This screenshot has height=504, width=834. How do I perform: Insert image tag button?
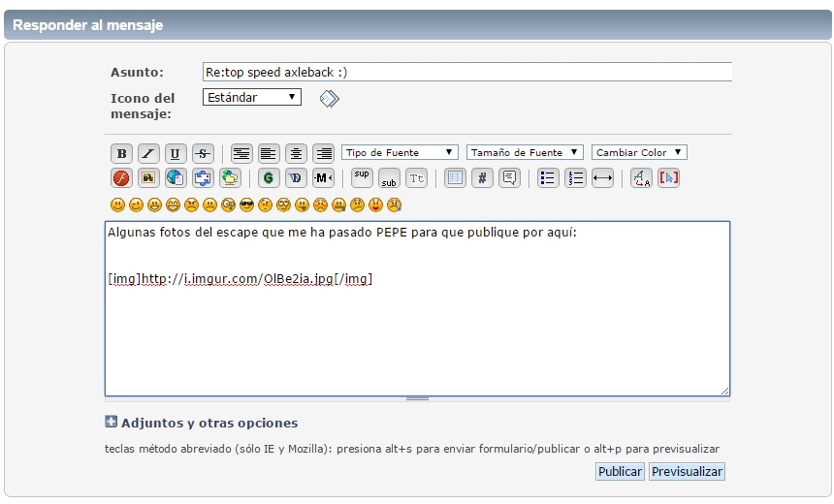148,178
